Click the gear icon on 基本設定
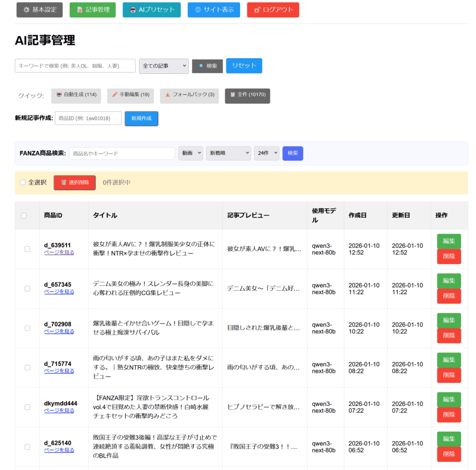 coord(26,10)
